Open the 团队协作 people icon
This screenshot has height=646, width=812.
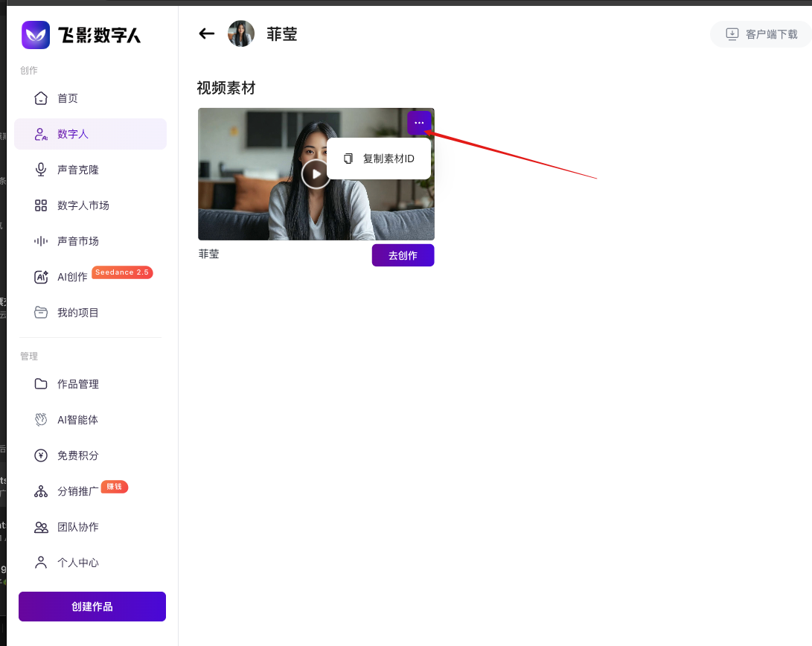pyautogui.click(x=41, y=527)
